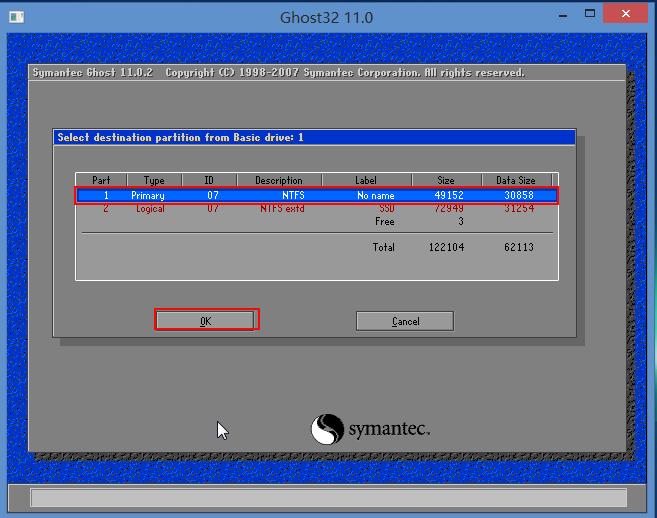Click the 'Select destination partition' dialog title bar

pos(314,137)
